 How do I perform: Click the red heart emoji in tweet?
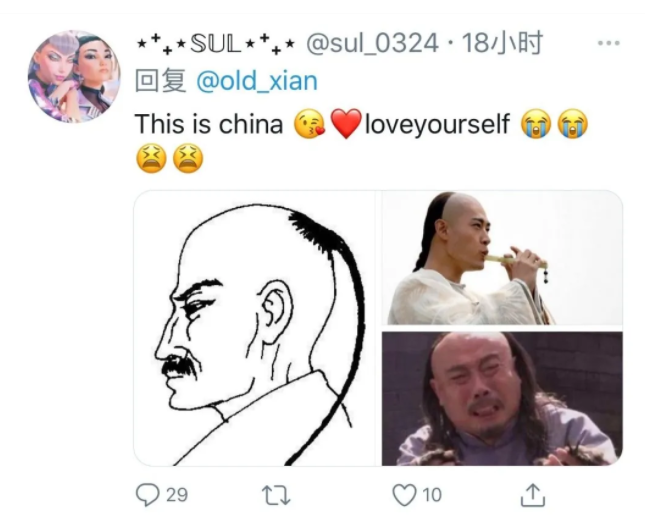346,124
